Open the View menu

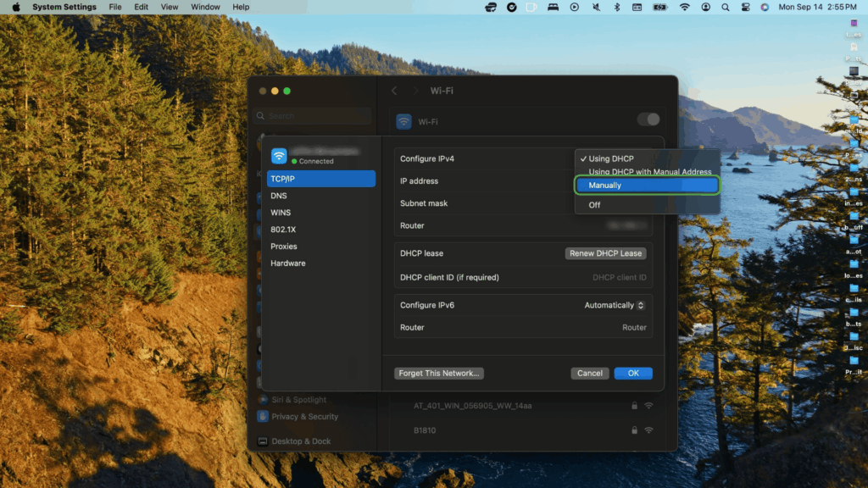[x=170, y=7]
